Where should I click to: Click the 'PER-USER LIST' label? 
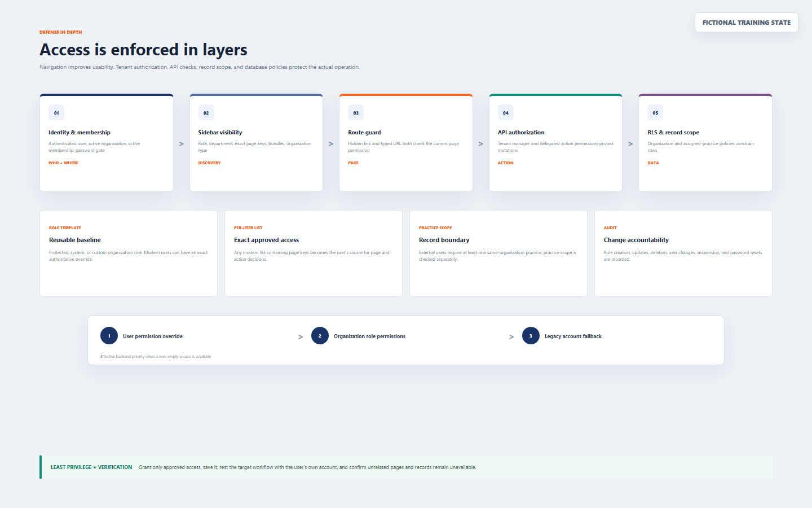pyautogui.click(x=248, y=228)
